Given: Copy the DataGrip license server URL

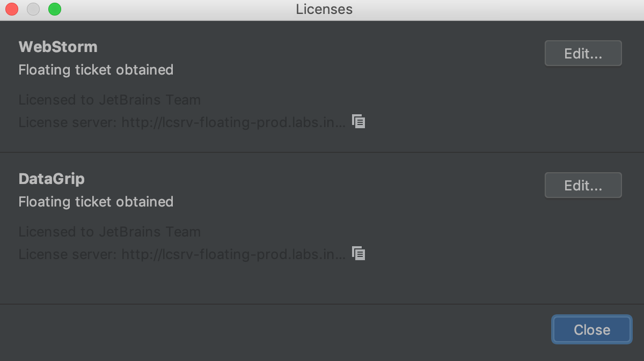Looking at the screenshot, I should (358, 253).
